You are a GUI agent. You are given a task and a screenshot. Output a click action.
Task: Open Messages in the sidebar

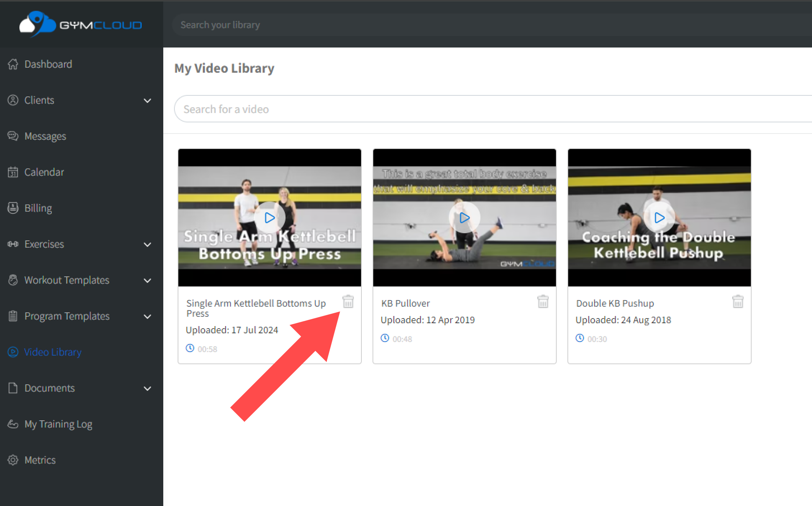[x=45, y=136]
